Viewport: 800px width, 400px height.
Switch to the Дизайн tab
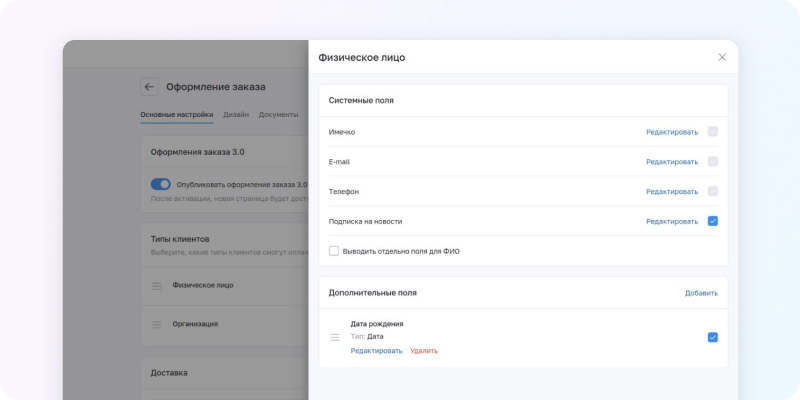tap(236, 115)
